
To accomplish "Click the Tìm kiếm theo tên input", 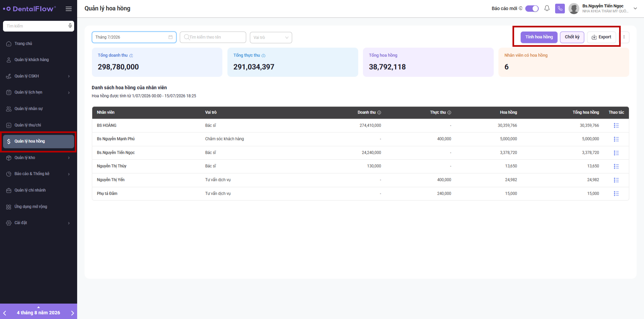I will [x=213, y=37].
